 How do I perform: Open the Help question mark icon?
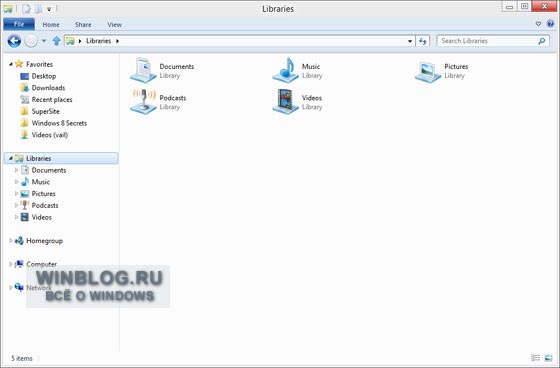550,24
